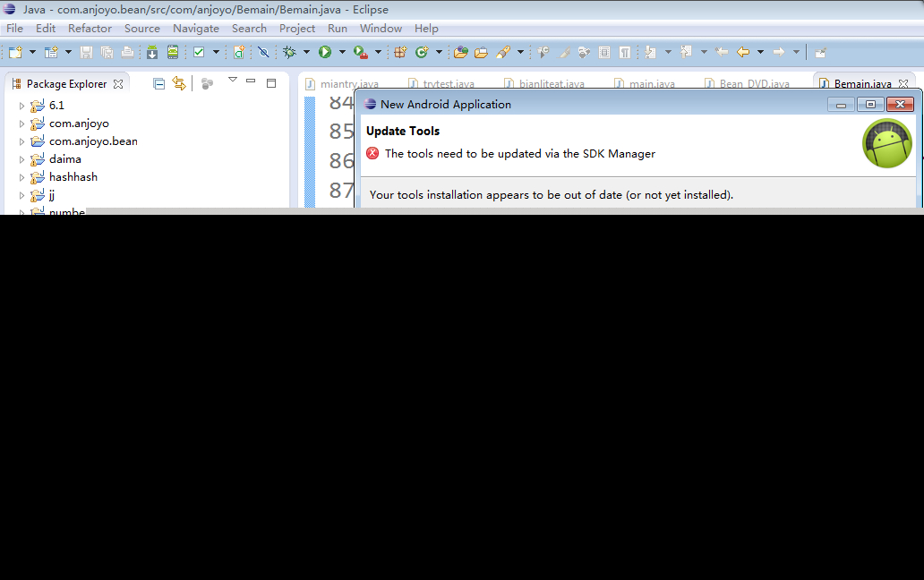Close the Bemain.java editor tab
Screen dimensions: 924x580
click(x=903, y=83)
